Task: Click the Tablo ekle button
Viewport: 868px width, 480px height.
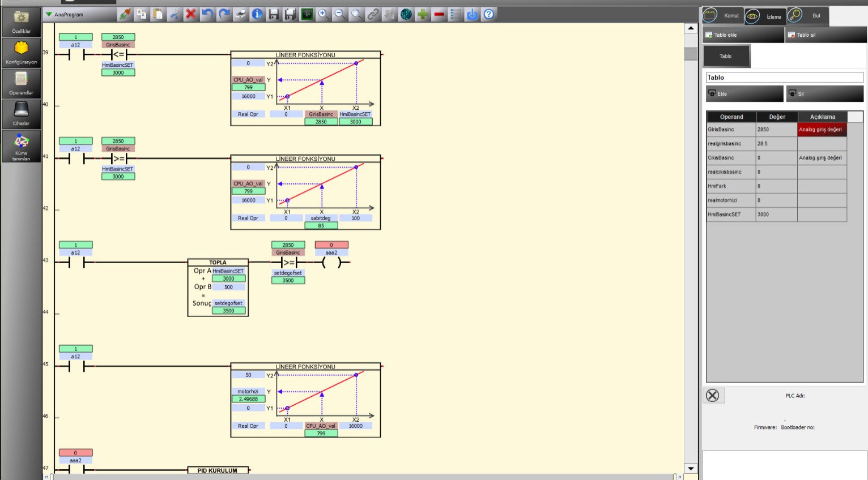Action: pos(743,35)
